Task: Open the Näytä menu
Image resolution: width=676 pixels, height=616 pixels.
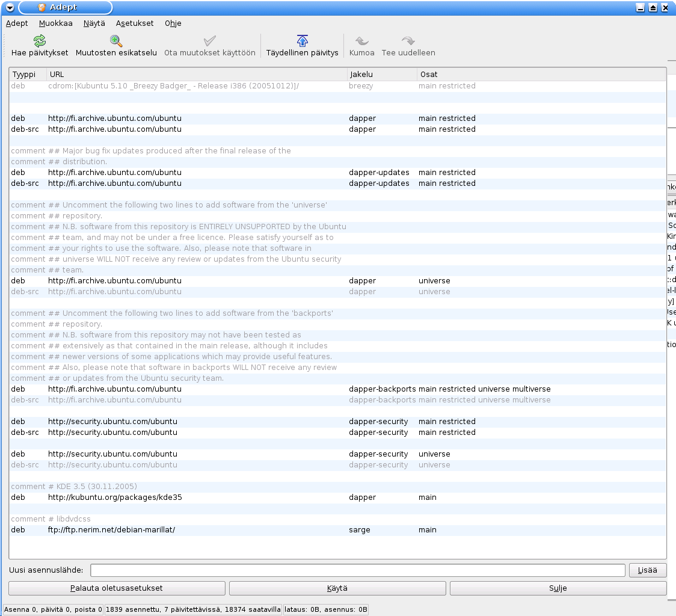Action: point(94,23)
